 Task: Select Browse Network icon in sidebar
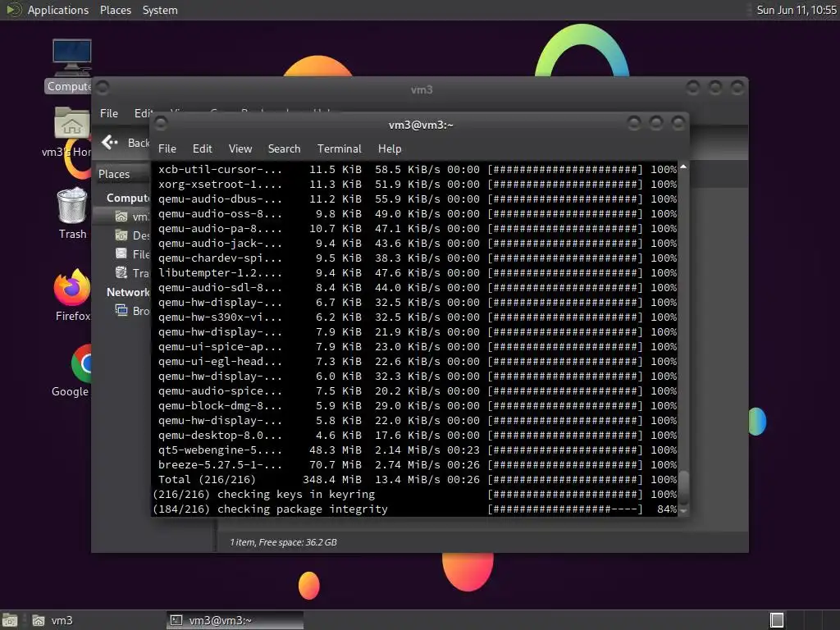(x=121, y=310)
